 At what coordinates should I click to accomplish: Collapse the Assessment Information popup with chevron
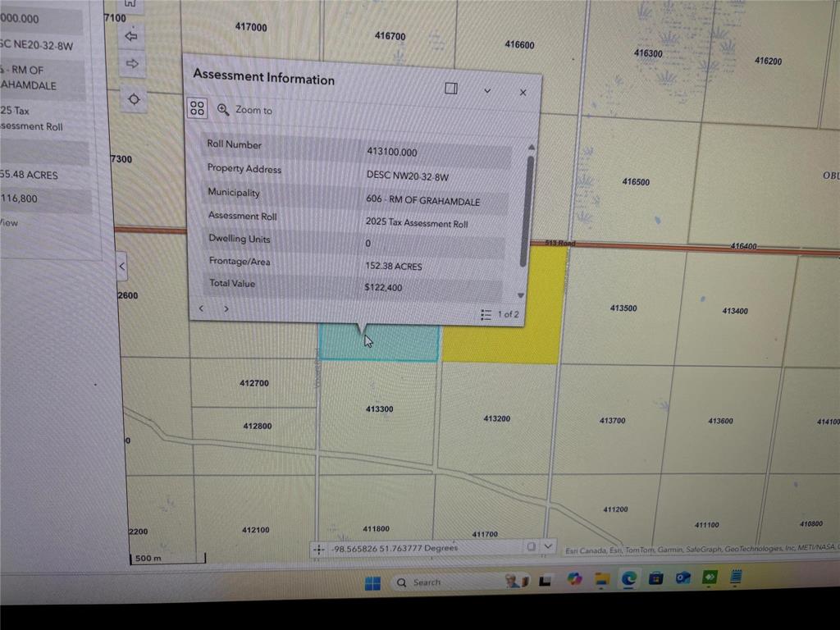pos(487,90)
